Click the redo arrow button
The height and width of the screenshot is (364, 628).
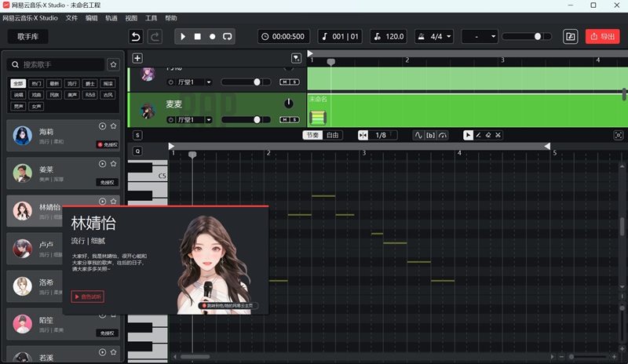coord(155,36)
